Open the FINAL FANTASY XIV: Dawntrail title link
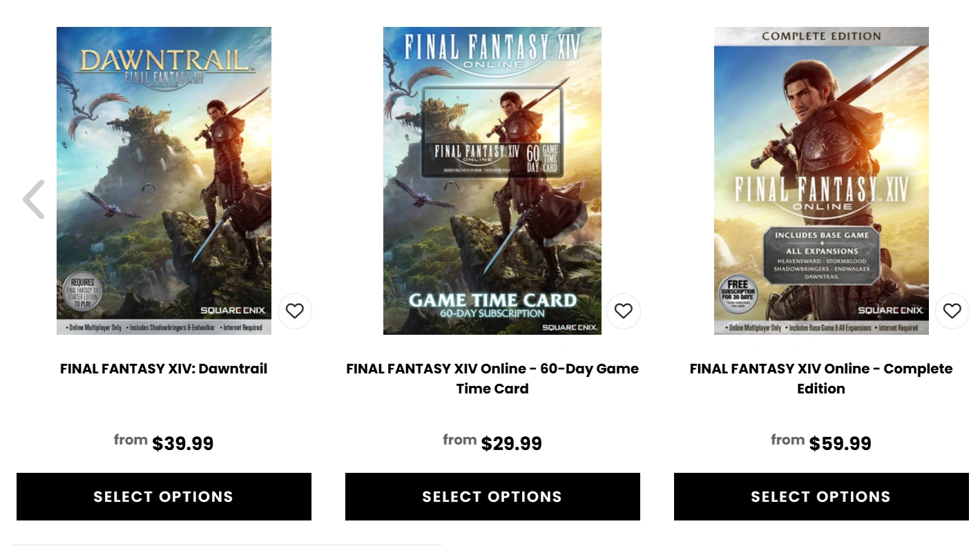 (164, 369)
